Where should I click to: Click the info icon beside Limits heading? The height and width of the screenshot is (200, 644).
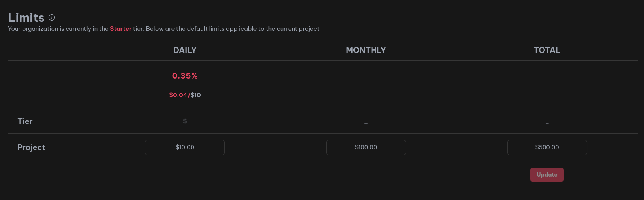[52, 17]
